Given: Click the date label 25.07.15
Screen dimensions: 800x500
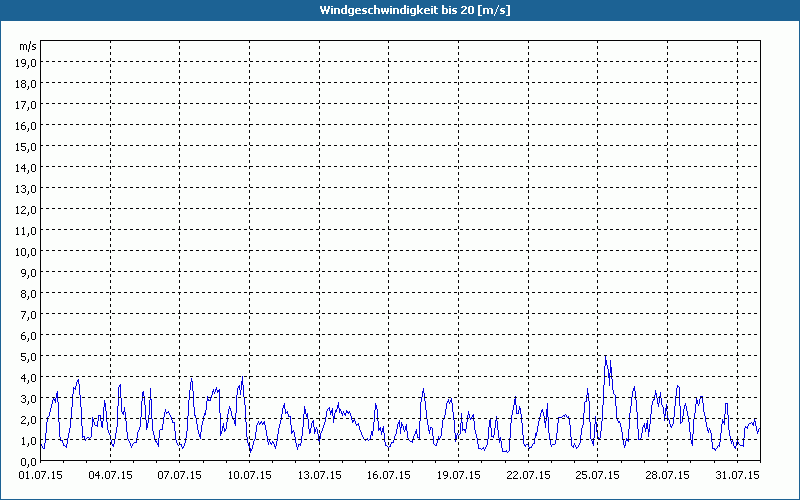Looking at the screenshot, I should 598,475.
